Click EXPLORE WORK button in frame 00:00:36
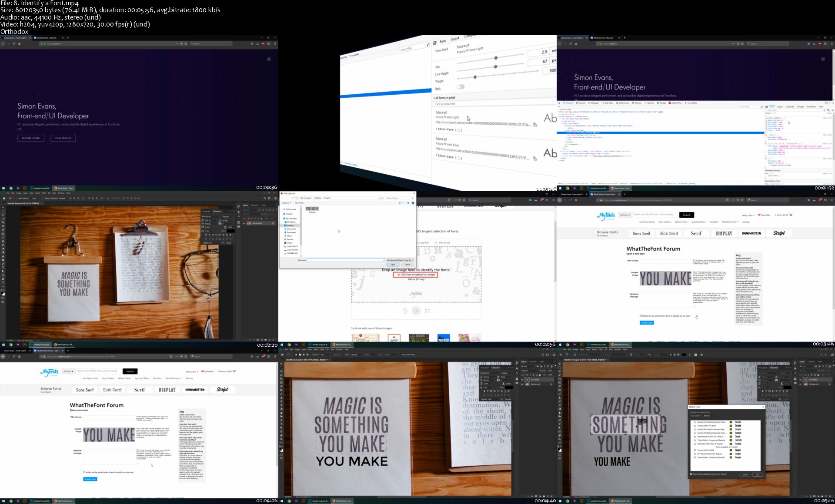This screenshot has height=504, width=835. [x=30, y=138]
